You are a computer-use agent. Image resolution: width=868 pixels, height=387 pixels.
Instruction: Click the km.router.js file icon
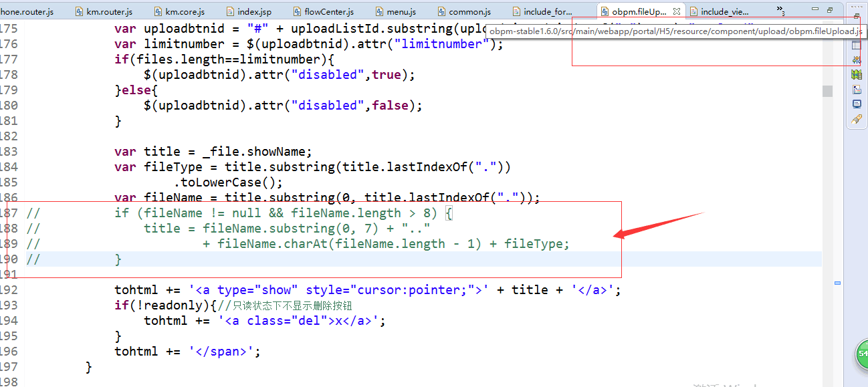tap(79, 11)
